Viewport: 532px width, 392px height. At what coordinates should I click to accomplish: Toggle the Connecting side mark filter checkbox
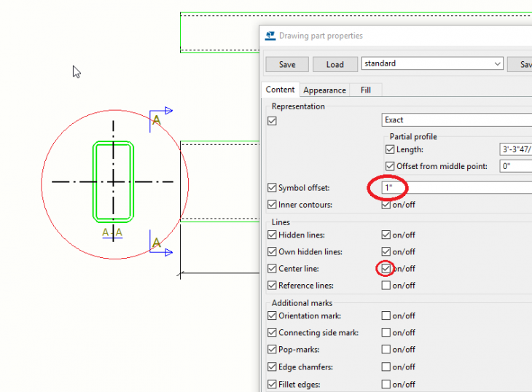pos(272,332)
